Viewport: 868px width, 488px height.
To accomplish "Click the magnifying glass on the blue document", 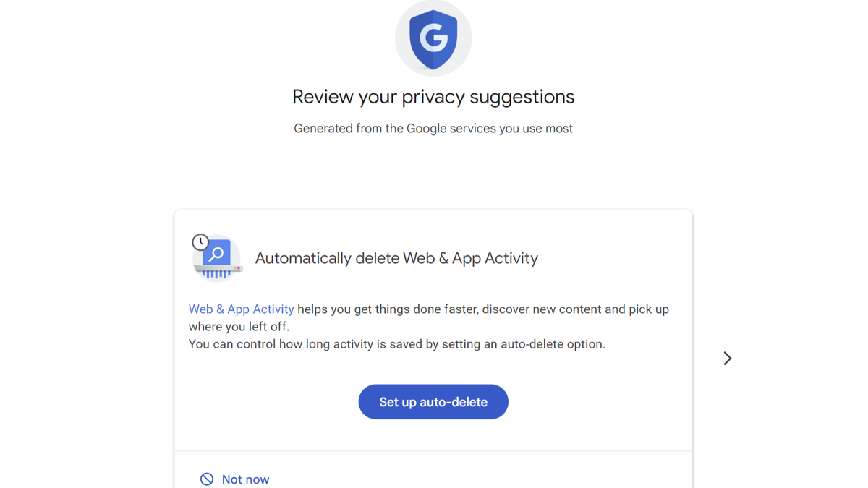I will (216, 253).
